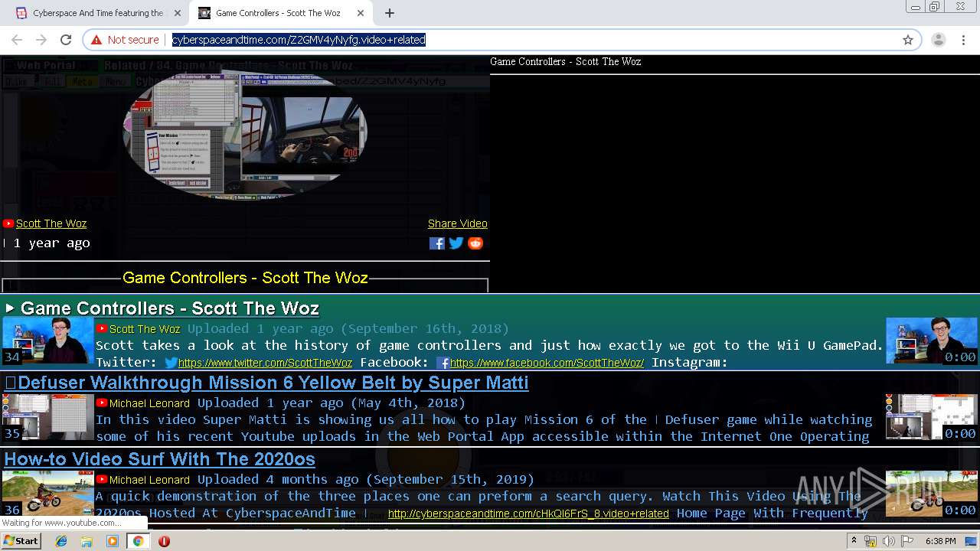Open a new browser tab
The image size is (980, 551).
pyautogui.click(x=389, y=13)
